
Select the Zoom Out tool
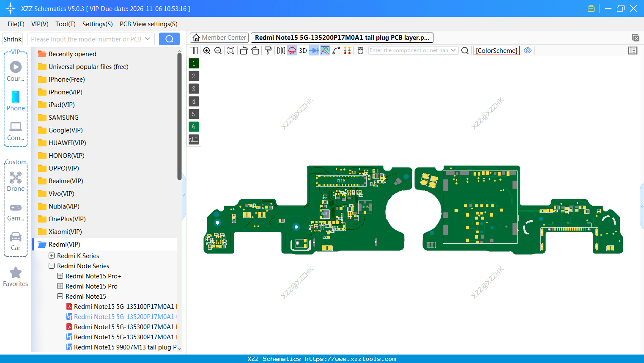218,50
